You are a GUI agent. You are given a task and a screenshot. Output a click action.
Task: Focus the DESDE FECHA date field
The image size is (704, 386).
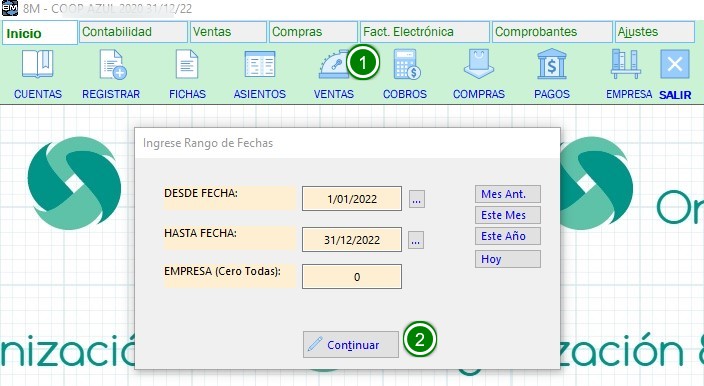click(x=352, y=198)
